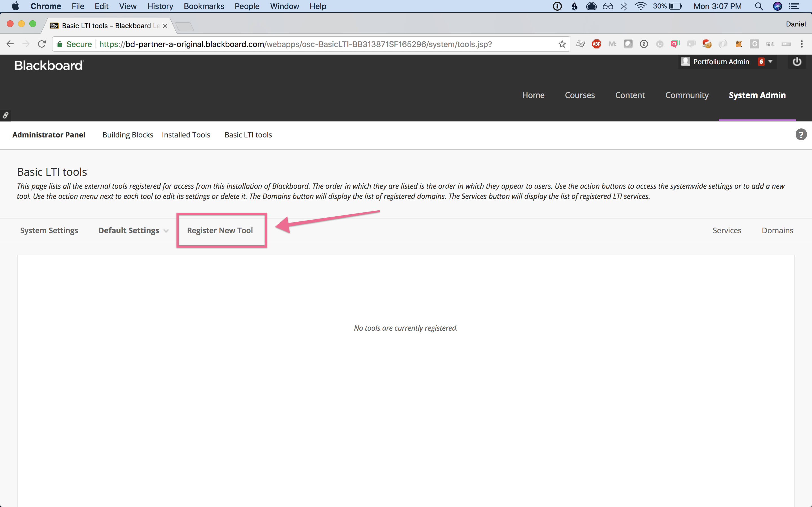Click the notification count badge
Image resolution: width=812 pixels, height=507 pixels.
coord(761,62)
